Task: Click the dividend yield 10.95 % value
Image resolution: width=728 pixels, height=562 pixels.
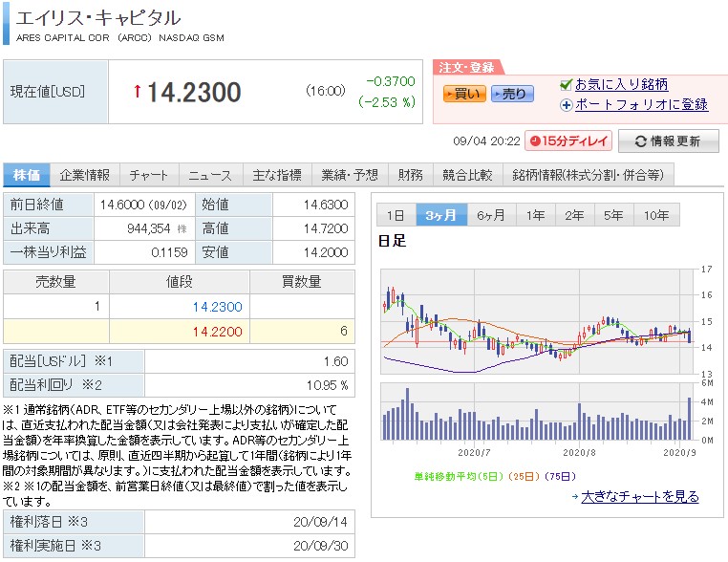Action: tap(328, 385)
